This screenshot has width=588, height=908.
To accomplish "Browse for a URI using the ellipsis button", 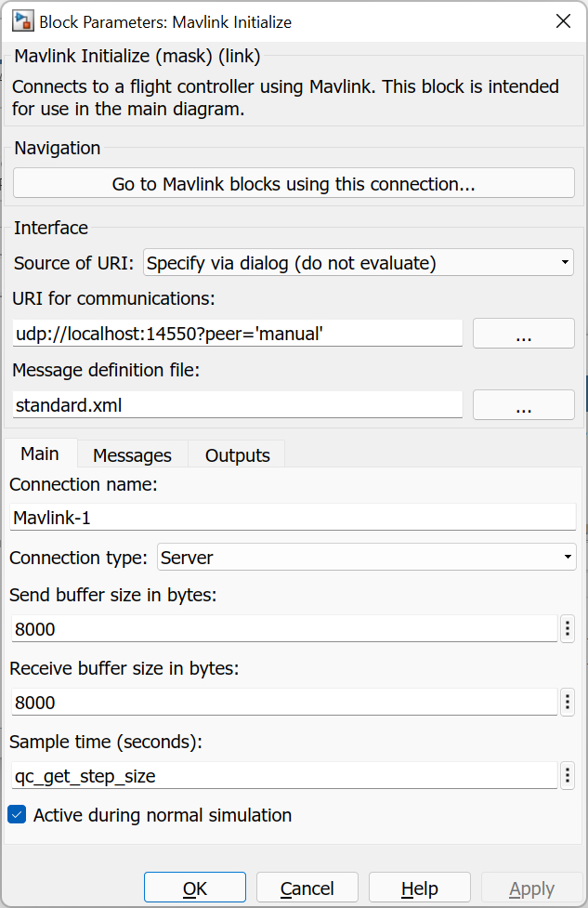I will pos(523,333).
